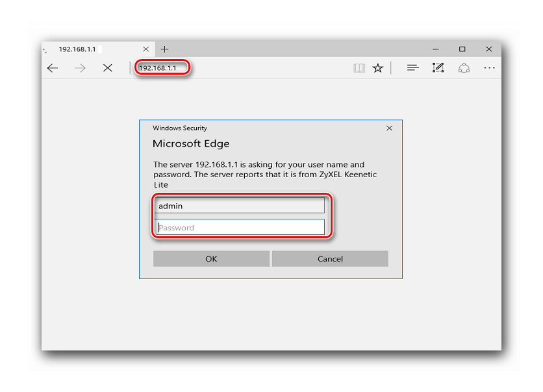This screenshot has width=543, height=392.
Task: Open the Make a Web Note tool
Action: click(x=438, y=67)
